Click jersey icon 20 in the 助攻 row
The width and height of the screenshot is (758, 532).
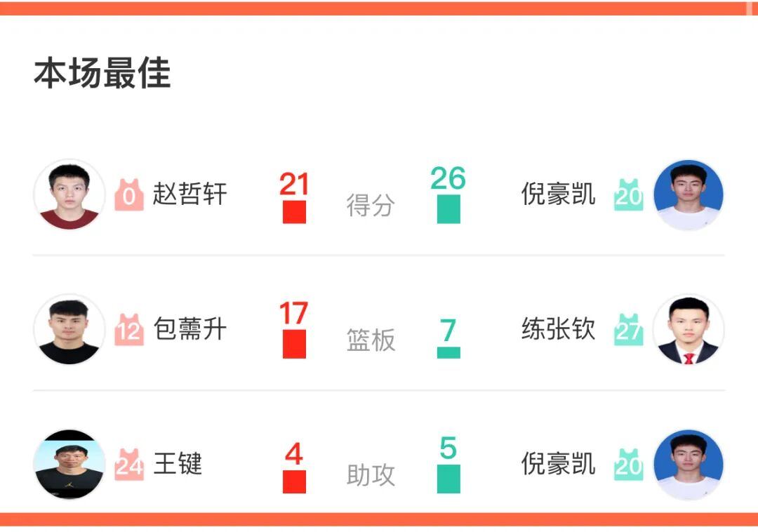tap(629, 465)
